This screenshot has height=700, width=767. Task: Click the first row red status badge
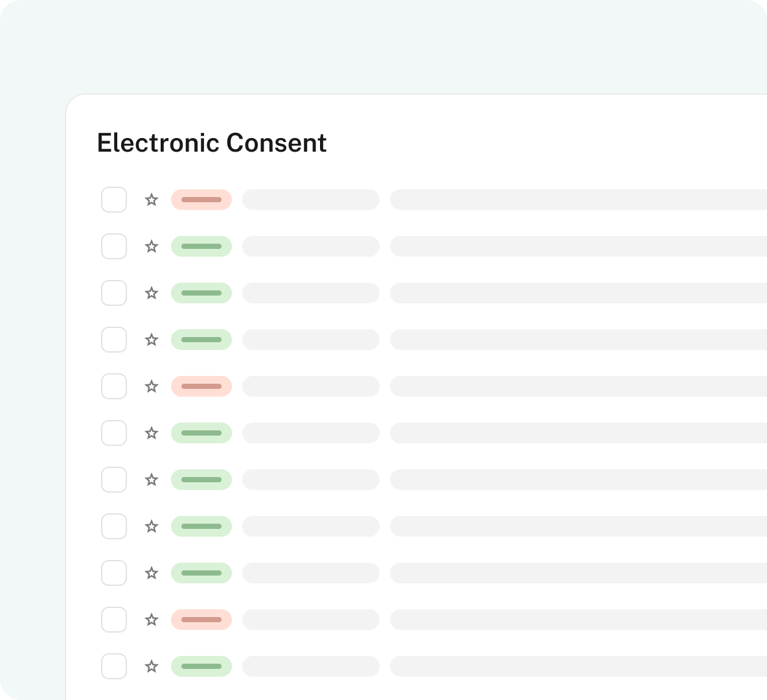tap(201, 200)
